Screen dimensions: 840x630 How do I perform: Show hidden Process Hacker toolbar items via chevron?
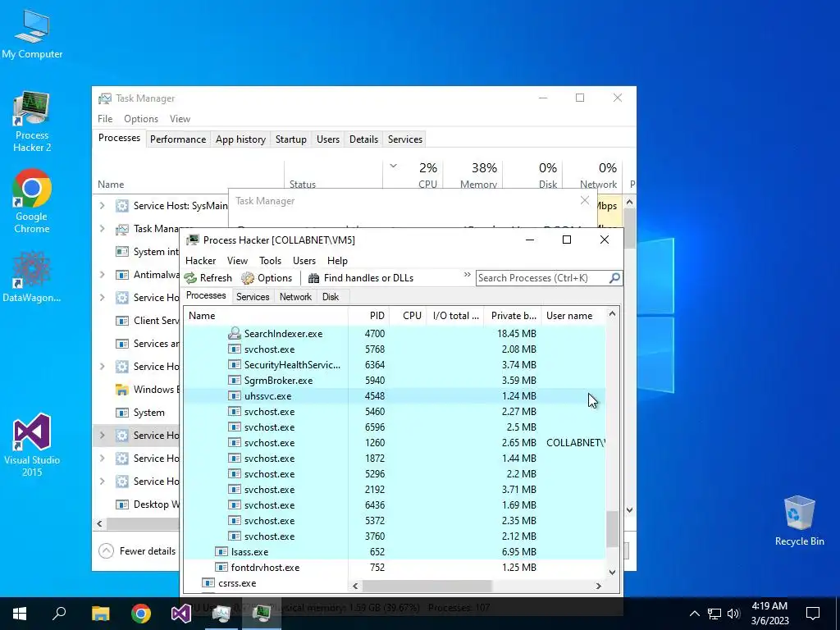point(467,275)
